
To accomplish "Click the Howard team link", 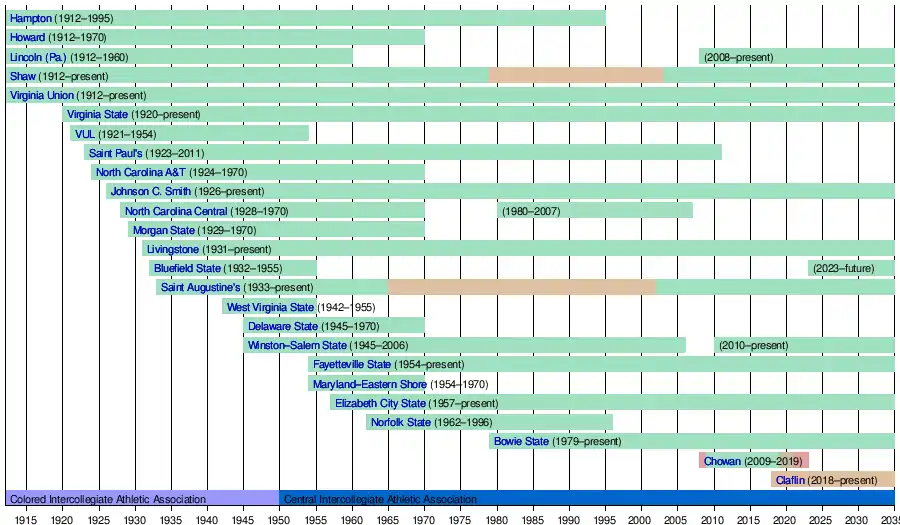I will coord(27,37).
